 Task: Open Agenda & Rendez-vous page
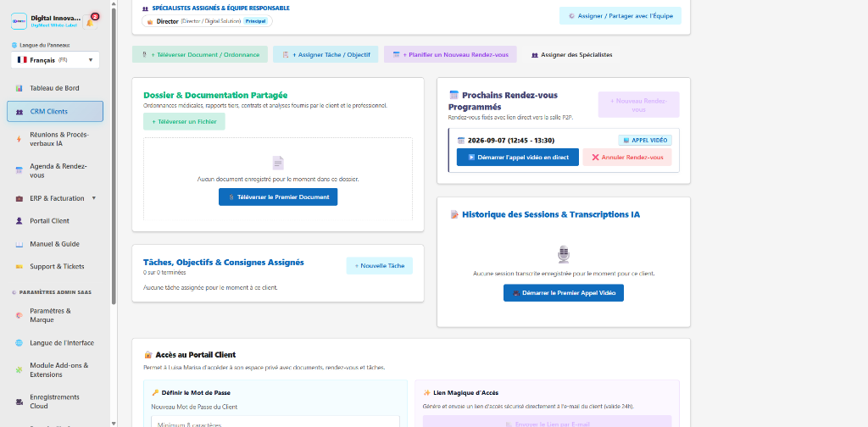(x=55, y=171)
